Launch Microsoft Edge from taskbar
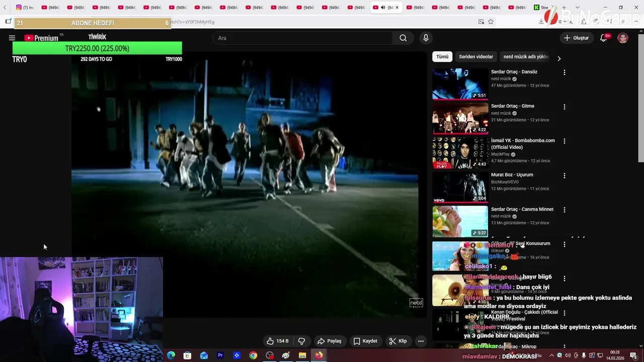Screen dimensions: 644x362 [x=171, y=355]
